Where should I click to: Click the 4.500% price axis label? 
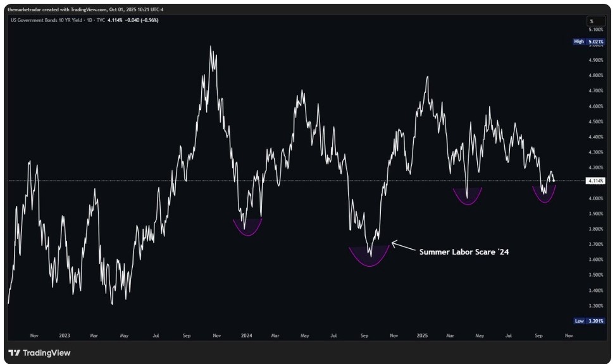(x=596, y=121)
